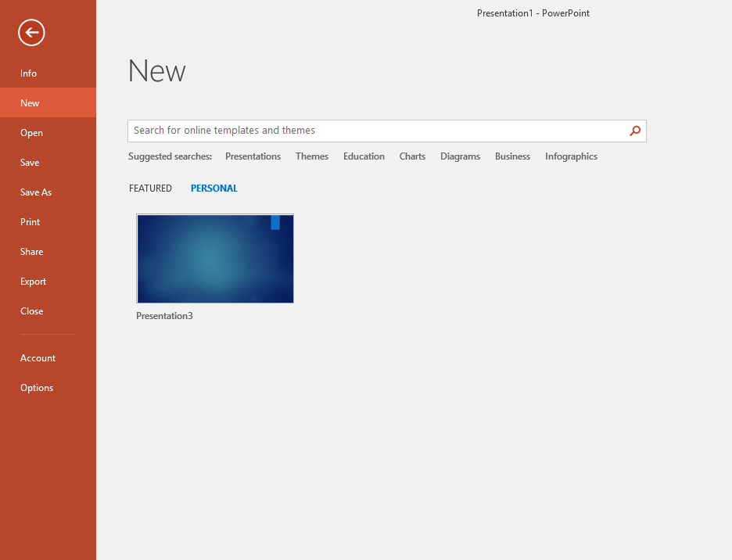Viewport: 732px width, 560px height.
Task: Click the Diagrams suggested search link
Action: pyautogui.click(x=460, y=156)
